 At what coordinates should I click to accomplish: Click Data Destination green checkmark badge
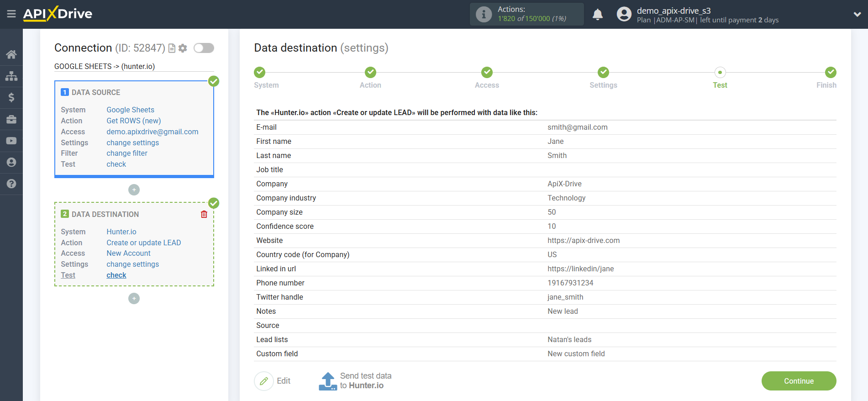(x=214, y=203)
